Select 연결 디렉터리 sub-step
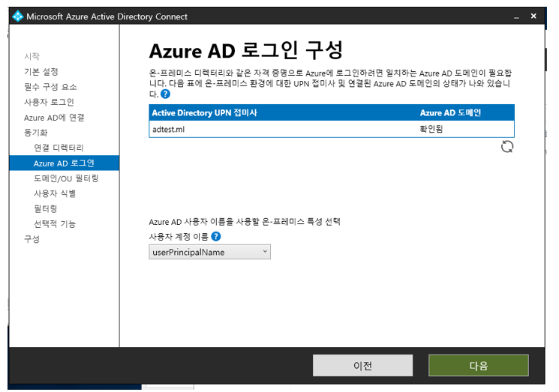The height and width of the screenshot is (392, 559). pos(59,148)
